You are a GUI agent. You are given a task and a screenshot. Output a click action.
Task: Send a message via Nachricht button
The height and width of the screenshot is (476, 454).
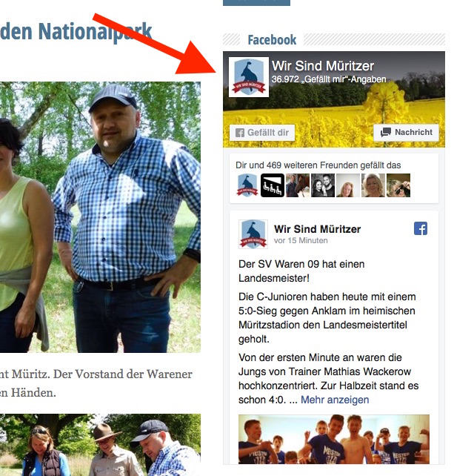point(406,133)
